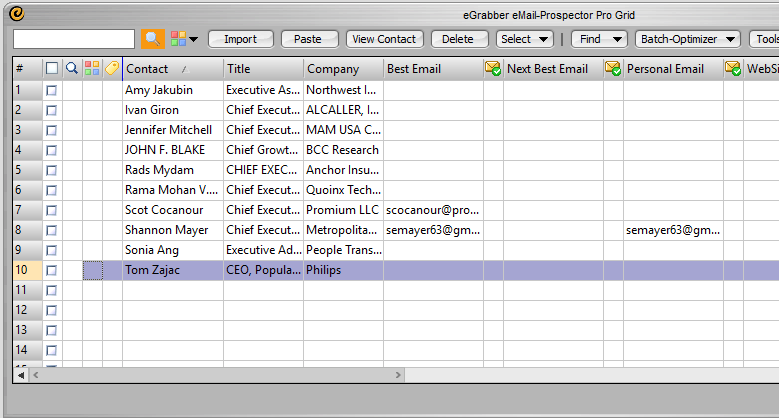The height and width of the screenshot is (418, 779).
Task: Expand the Find dropdown menu
Action: pos(598,39)
